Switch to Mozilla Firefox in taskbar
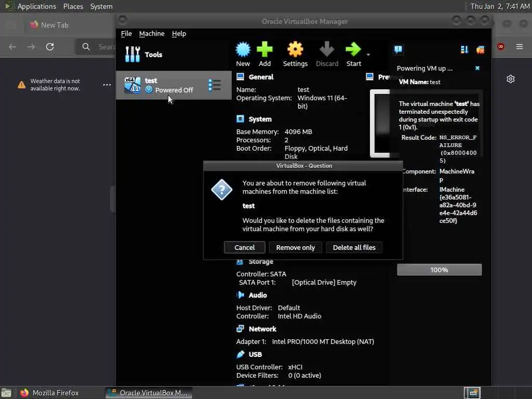The width and height of the screenshot is (532, 399). 49,393
